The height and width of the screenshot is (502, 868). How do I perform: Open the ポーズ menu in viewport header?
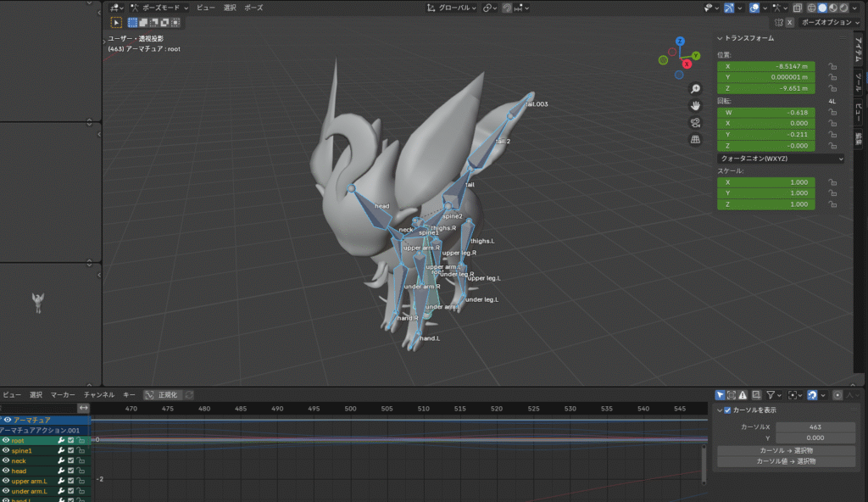pyautogui.click(x=253, y=8)
